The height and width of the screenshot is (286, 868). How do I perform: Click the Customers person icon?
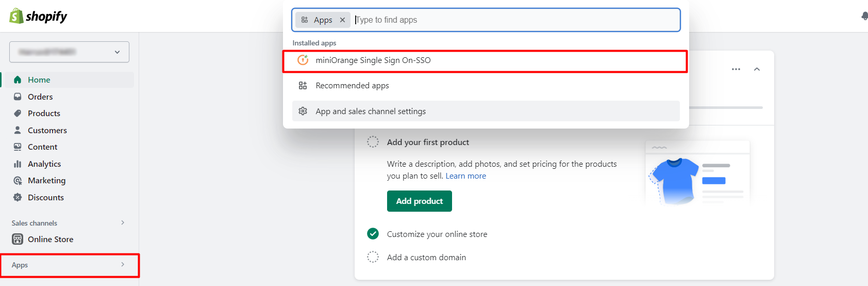(x=18, y=130)
